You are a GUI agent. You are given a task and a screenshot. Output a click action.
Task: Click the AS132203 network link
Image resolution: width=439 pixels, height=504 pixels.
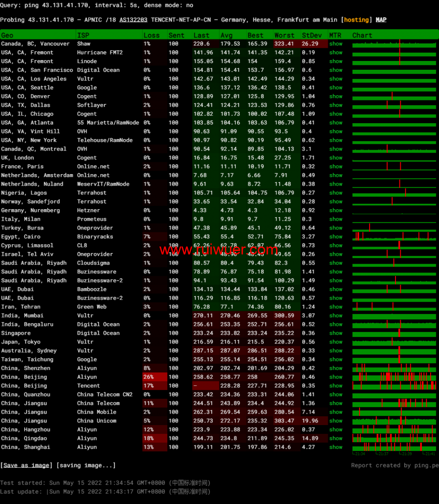(x=133, y=20)
